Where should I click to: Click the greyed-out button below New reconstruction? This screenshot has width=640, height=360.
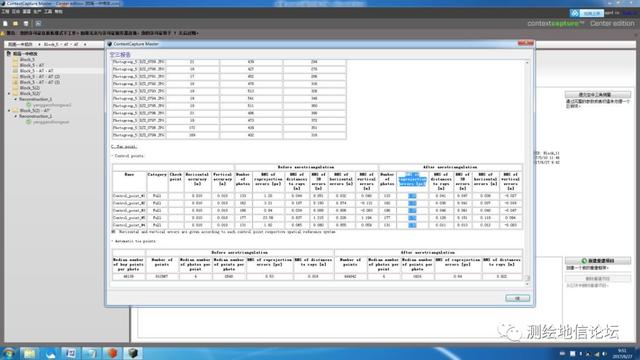click(x=598, y=279)
